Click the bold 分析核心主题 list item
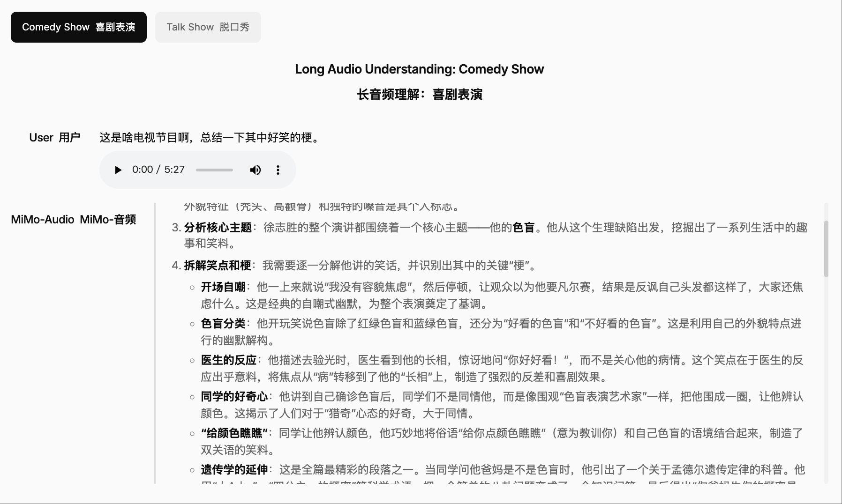 218,228
